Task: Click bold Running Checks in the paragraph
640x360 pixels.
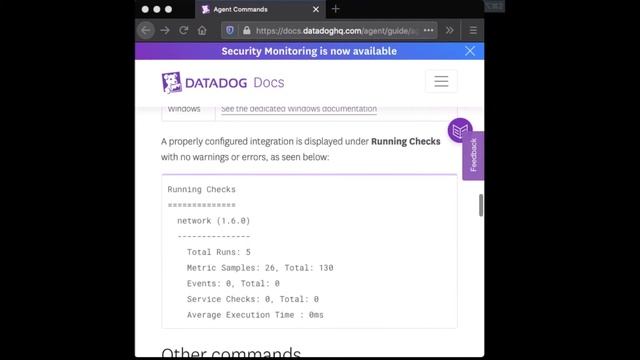Action: pyautogui.click(x=406, y=142)
